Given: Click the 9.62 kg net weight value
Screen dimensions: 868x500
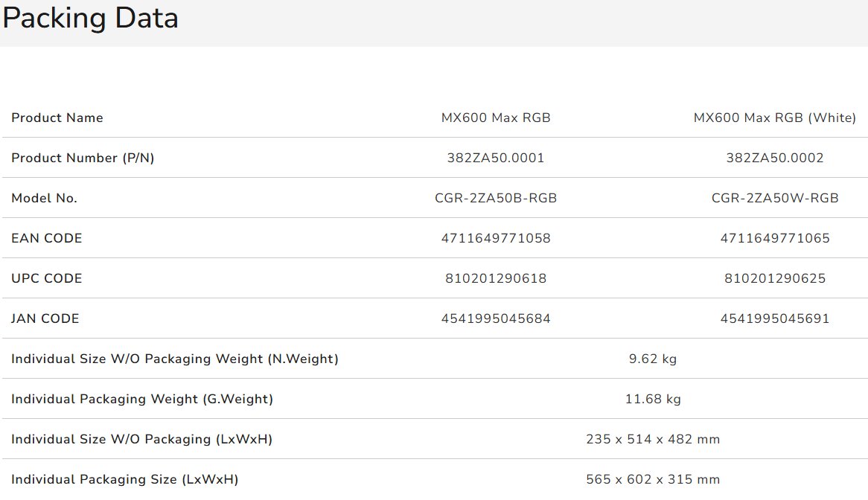Looking at the screenshot, I should pyautogui.click(x=653, y=359).
